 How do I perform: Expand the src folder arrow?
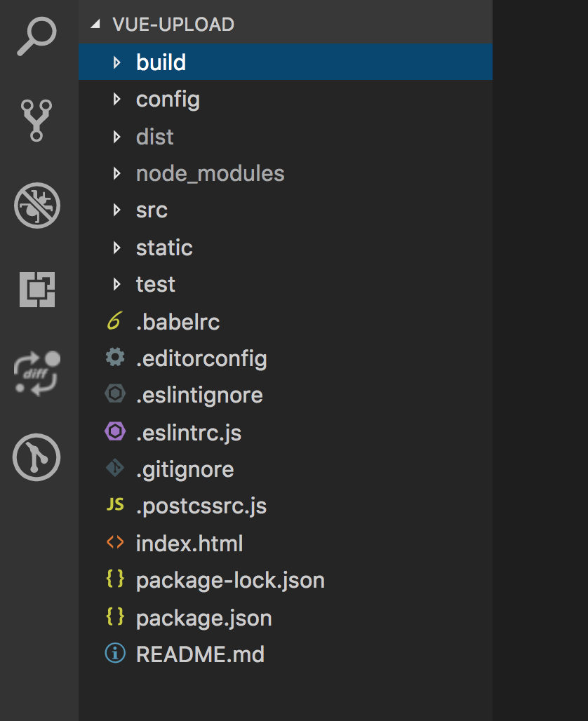pos(117,210)
